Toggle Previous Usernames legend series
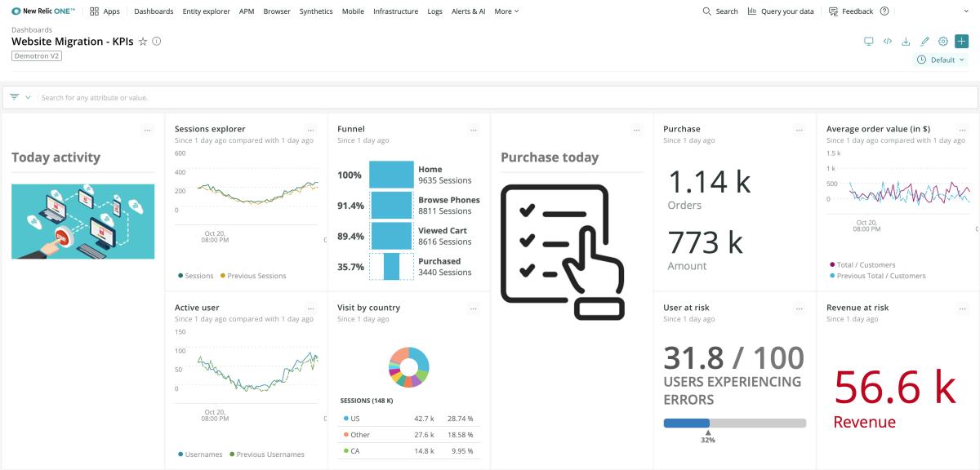This screenshot has width=980, height=470. click(267, 454)
